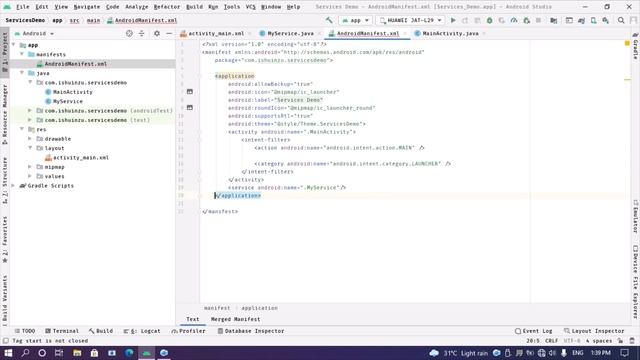Image resolution: width=640 pixels, height=360 pixels.
Task: Toggle the Device File Explorer panel
Action: point(635,282)
